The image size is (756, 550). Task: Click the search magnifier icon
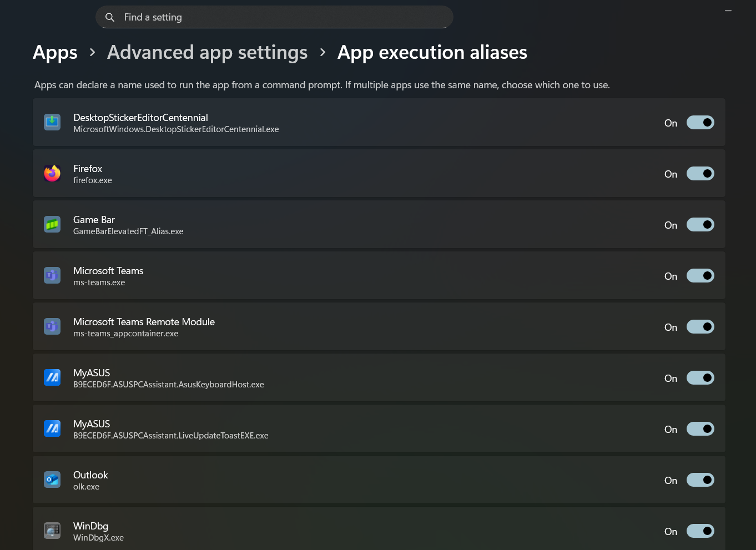coord(110,17)
